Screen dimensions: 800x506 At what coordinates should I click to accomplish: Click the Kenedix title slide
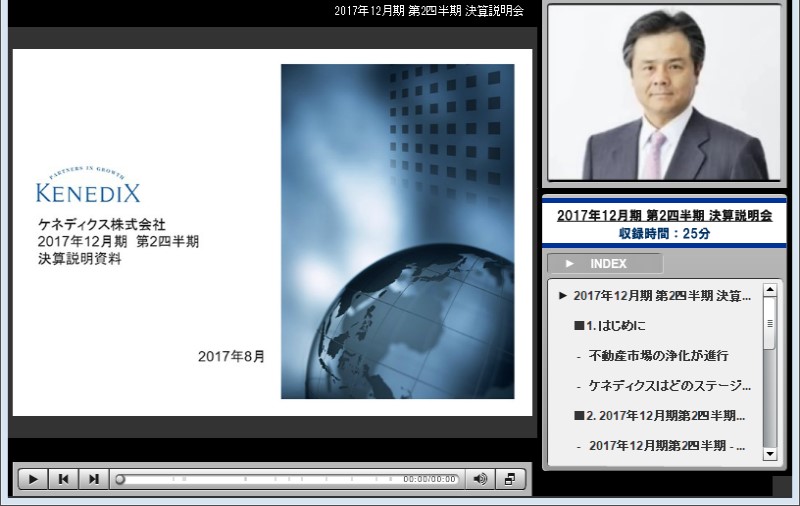click(272, 232)
